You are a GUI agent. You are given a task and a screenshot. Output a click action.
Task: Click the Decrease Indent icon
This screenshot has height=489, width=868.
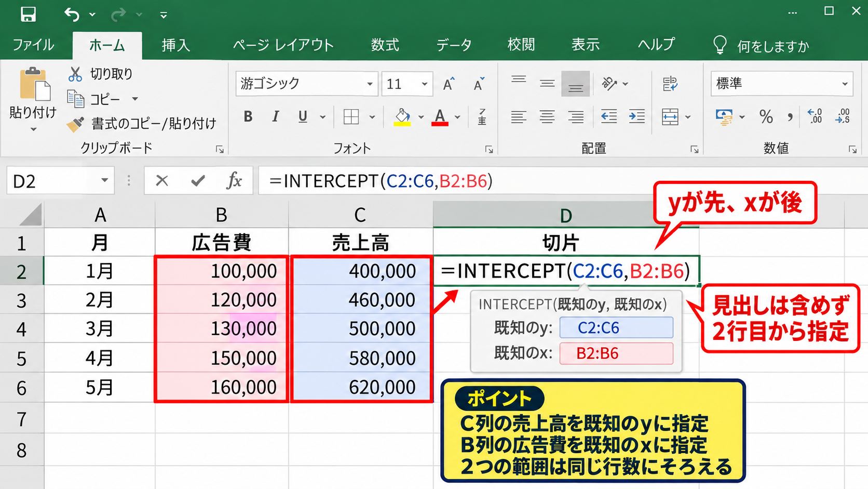pyautogui.click(x=609, y=117)
